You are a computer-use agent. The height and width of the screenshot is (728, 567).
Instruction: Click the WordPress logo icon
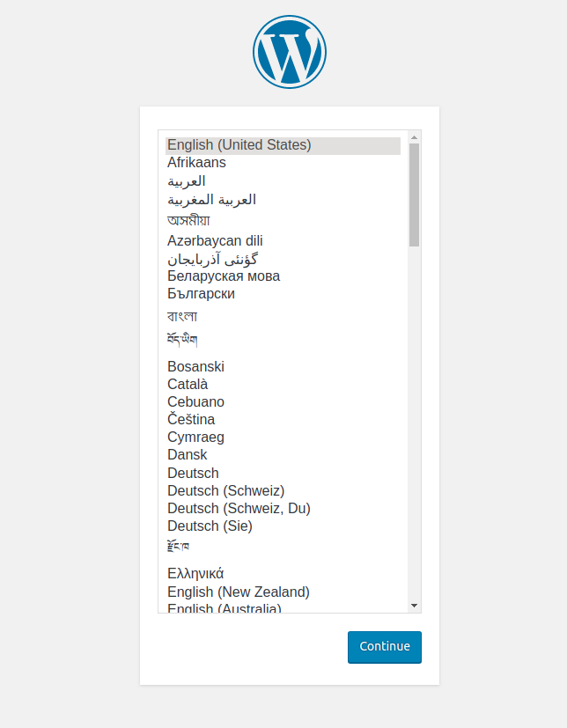point(290,52)
